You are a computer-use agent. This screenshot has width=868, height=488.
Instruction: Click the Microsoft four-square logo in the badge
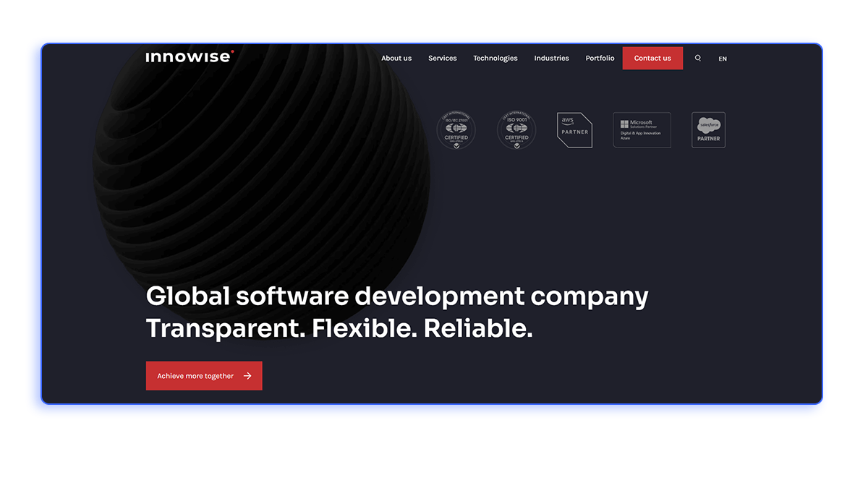(624, 124)
